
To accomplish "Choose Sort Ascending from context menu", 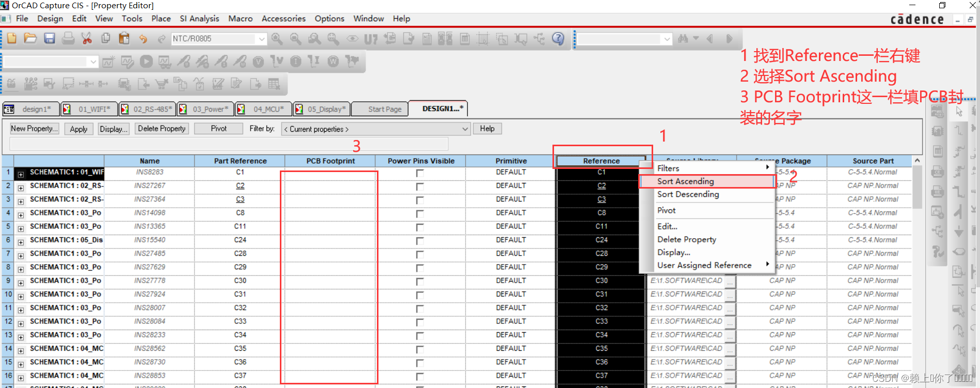I will [707, 181].
